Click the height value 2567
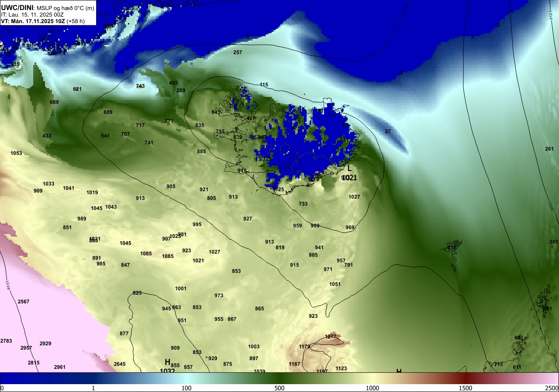Image resolution: width=559 pixels, height=392 pixels. tap(24, 302)
